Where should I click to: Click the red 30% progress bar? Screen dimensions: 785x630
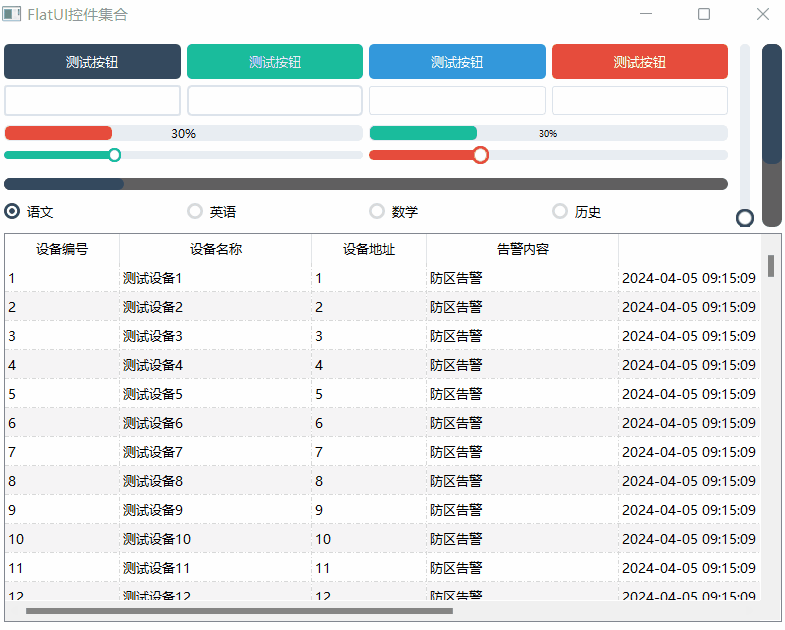point(183,133)
